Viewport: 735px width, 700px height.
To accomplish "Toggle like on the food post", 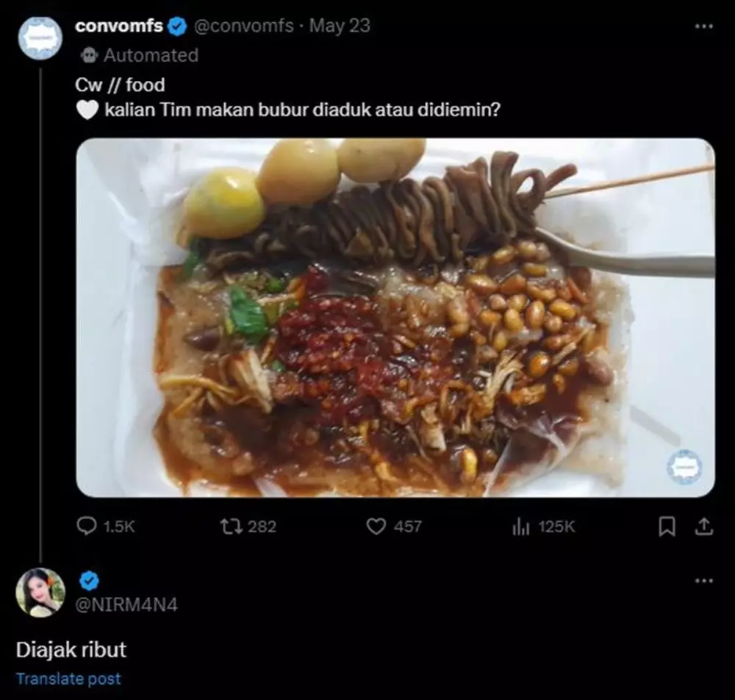I will pyautogui.click(x=377, y=526).
